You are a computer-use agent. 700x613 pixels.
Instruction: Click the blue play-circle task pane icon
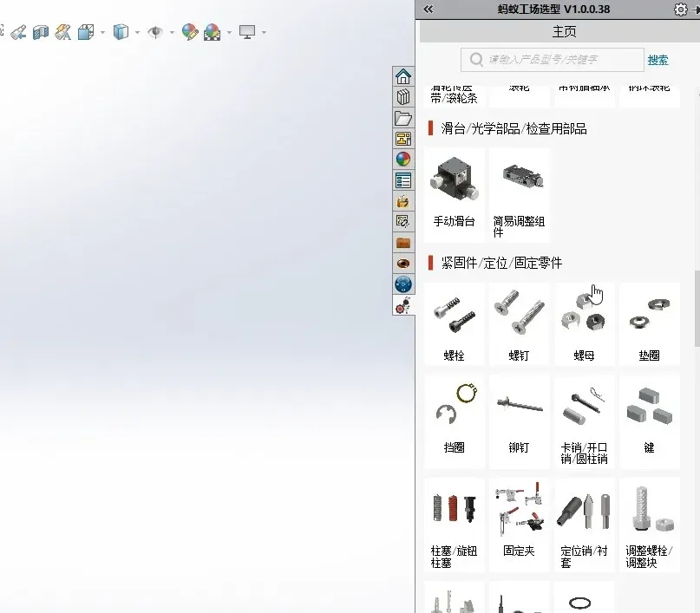pyautogui.click(x=403, y=284)
